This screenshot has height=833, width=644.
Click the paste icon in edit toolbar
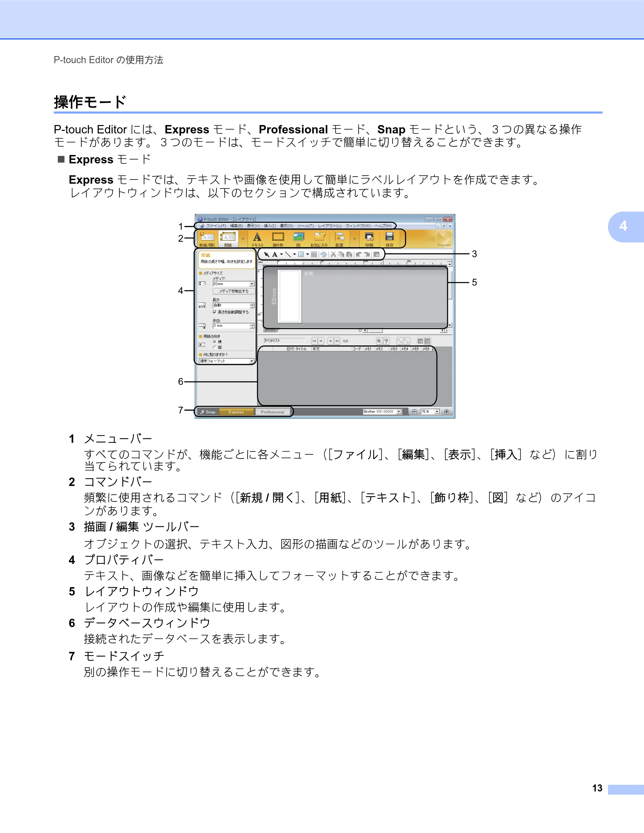coord(349,254)
